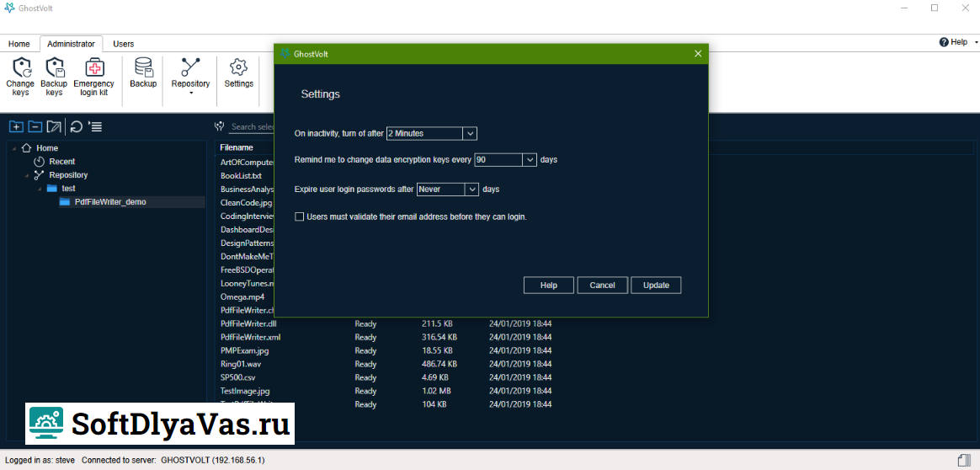This screenshot has height=470, width=980.
Task: Close the GhostVolt Settings dialog
Action: click(698, 54)
